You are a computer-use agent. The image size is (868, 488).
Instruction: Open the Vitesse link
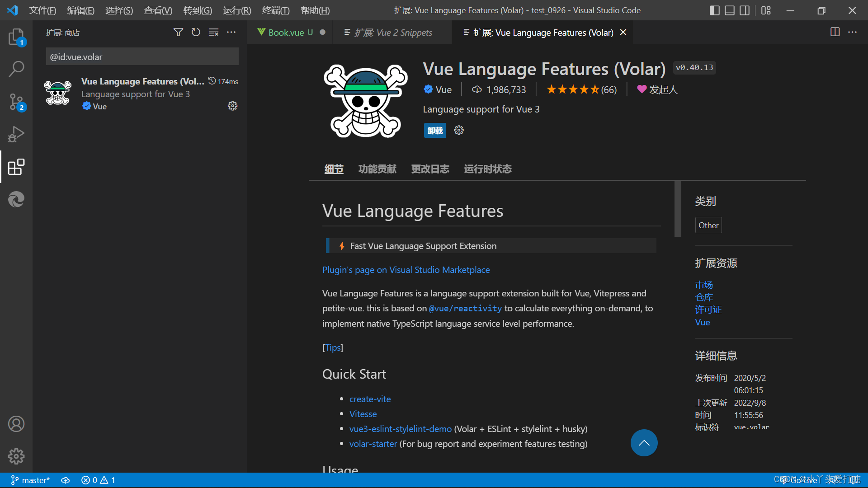click(x=363, y=414)
